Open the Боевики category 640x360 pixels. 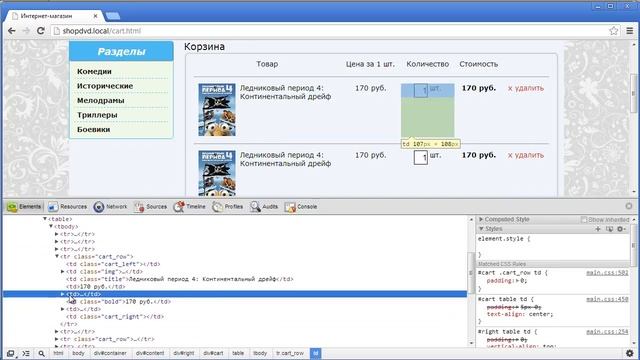coord(93,129)
